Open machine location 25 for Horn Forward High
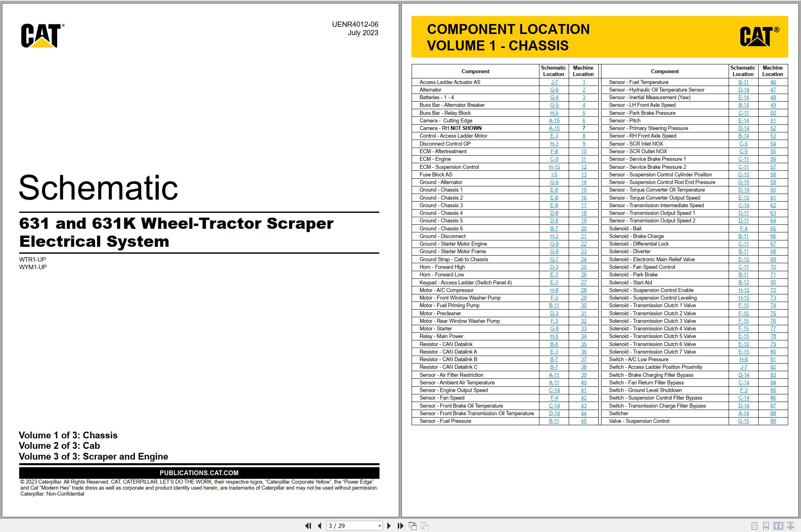Image resolution: width=801 pixels, height=532 pixels. tap(584, 267)
